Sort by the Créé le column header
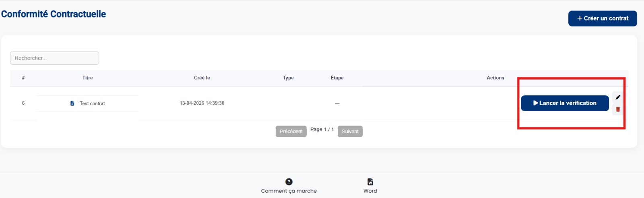Viewport: 644px width, 198px height. point(202,78)
